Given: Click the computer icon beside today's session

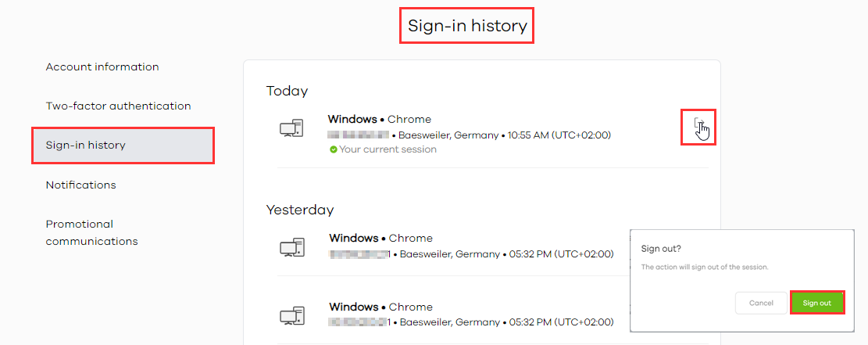Looking at the screenshot, I should coord(291,129).
